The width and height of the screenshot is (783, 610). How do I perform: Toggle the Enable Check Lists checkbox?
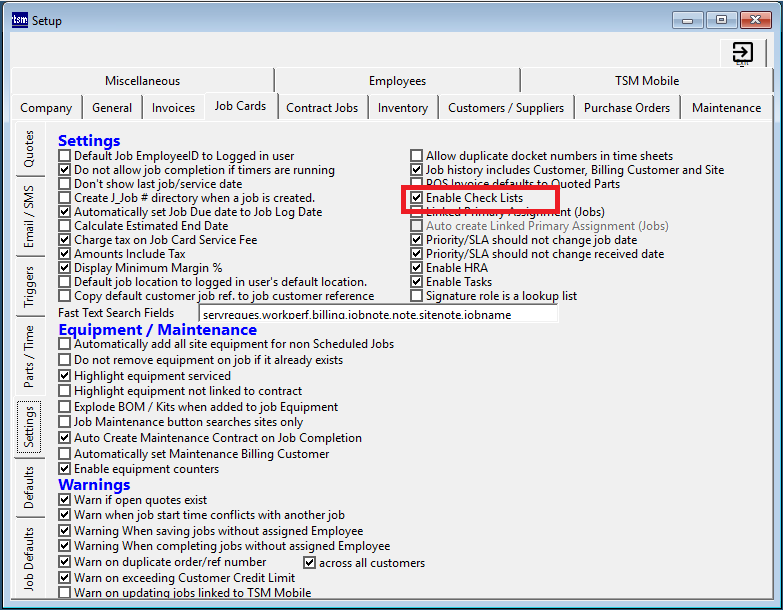417,199
